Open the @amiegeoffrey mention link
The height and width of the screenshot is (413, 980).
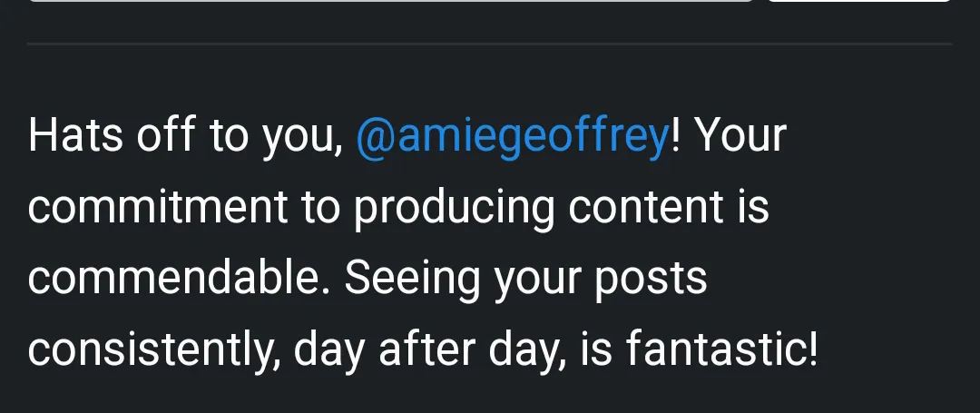click(x=513, y=136)
